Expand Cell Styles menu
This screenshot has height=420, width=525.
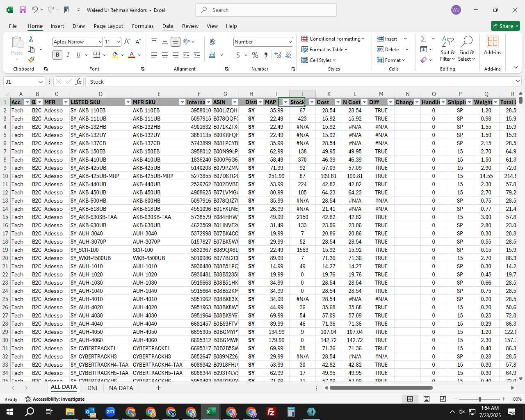[319, 60]
